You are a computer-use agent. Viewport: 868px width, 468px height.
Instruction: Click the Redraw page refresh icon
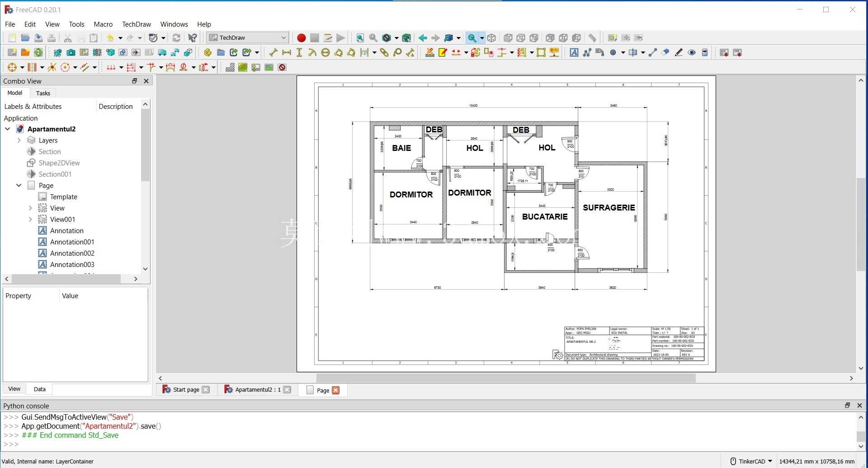pyautogui.click(x=38, y=53)
